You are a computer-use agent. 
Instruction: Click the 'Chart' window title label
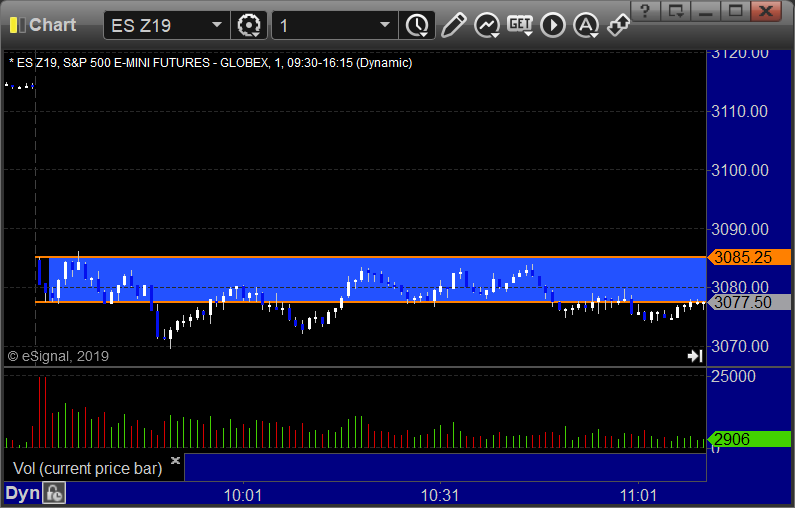coord(53,25)
